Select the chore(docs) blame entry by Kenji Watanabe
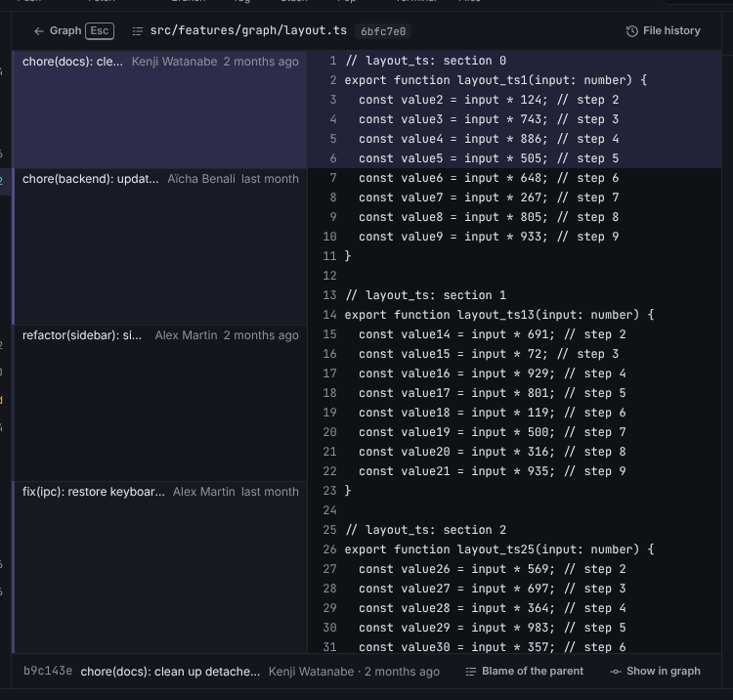This screenshot has width=733, height=700. (159, 109)
